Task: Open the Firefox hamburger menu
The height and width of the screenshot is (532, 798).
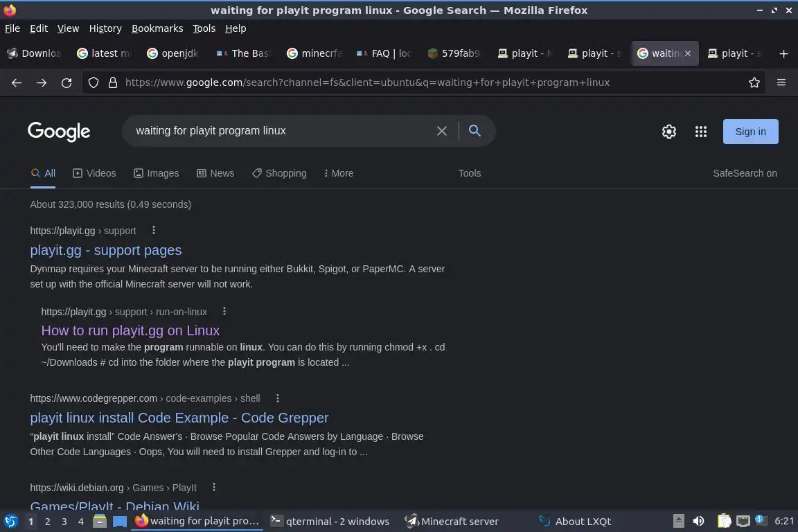Action: pyautogui.click(x=781, y=82)
